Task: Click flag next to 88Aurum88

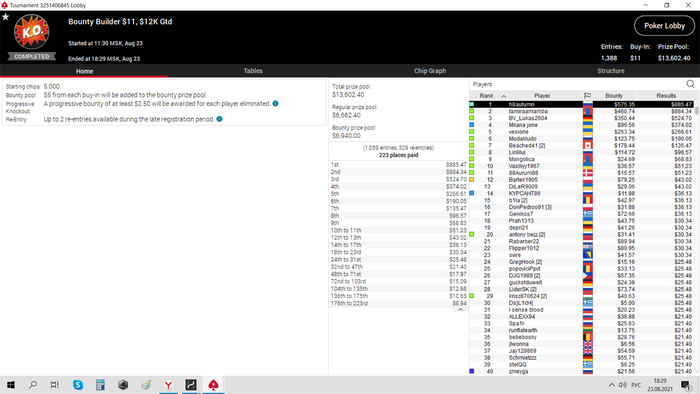Action: 588,173
